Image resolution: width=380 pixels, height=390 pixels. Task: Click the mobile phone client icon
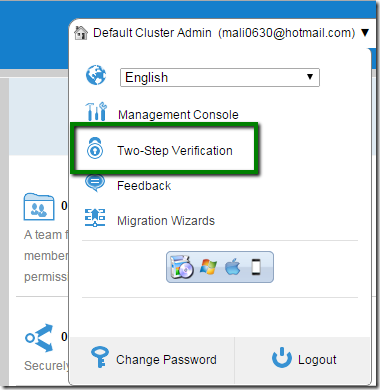(256, 267)
